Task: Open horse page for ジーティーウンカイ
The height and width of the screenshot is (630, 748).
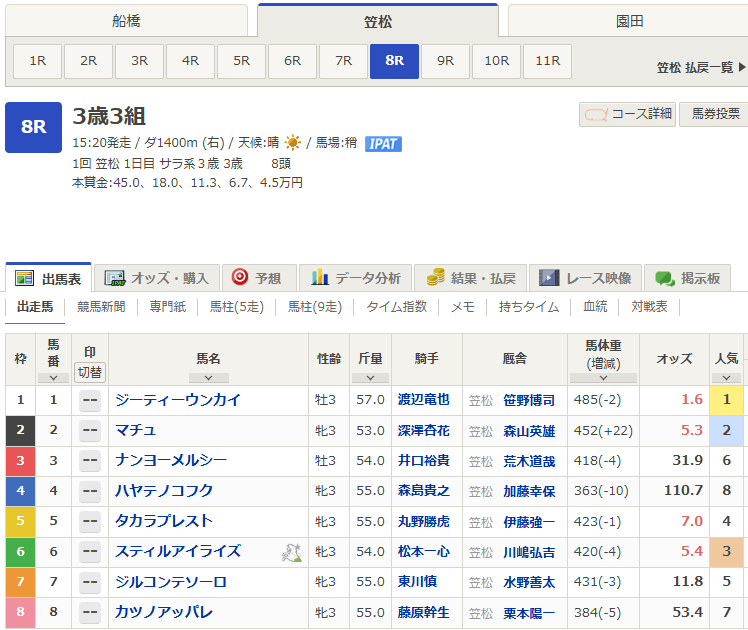Action: 177,400
